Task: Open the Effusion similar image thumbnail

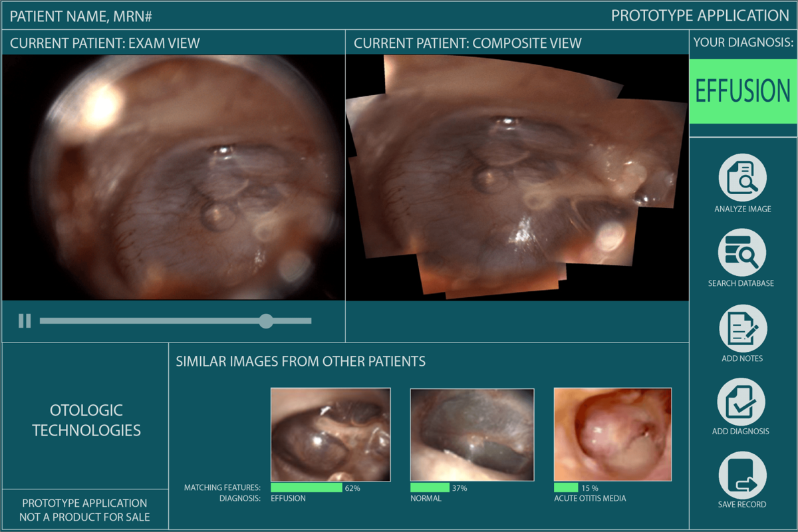Action: pyautogui.click(x=331, y=434)
